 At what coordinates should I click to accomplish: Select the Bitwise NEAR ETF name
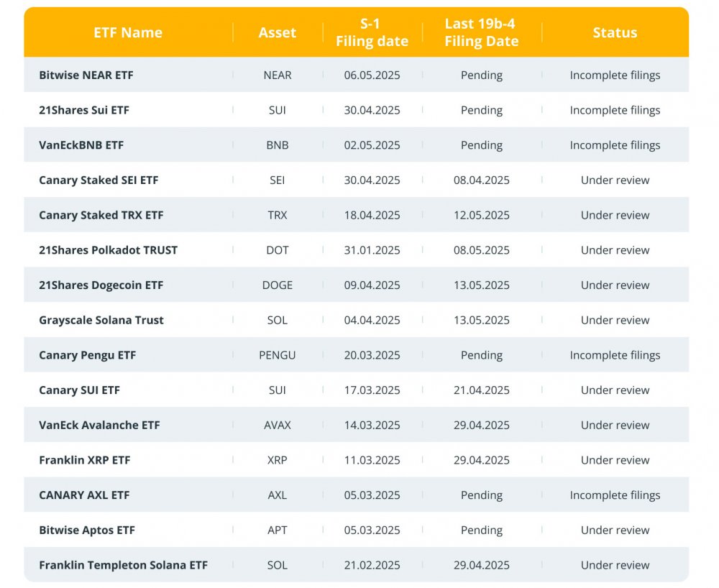pyautogui.click(x=86, y=75)
